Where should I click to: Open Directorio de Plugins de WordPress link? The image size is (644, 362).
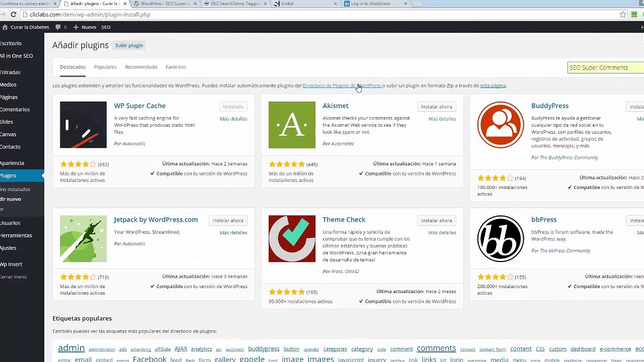click(342, 85)
